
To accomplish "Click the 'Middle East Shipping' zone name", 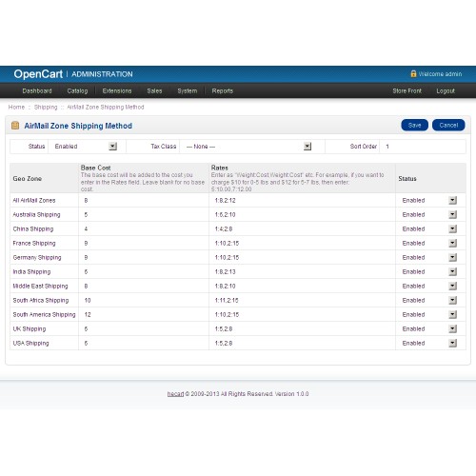I will click(x=40, y=286).
